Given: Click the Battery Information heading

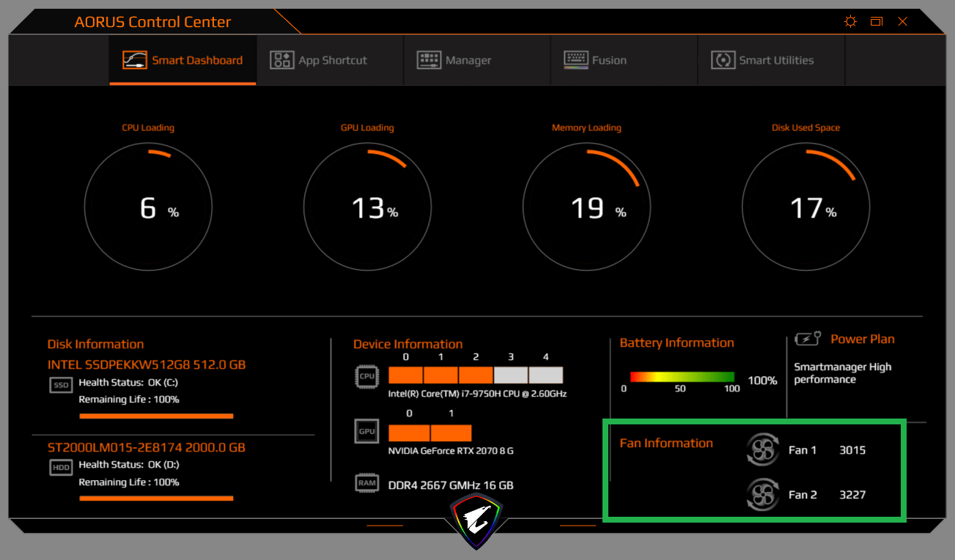Looking at the screenshot, I should tap(676, 343).
